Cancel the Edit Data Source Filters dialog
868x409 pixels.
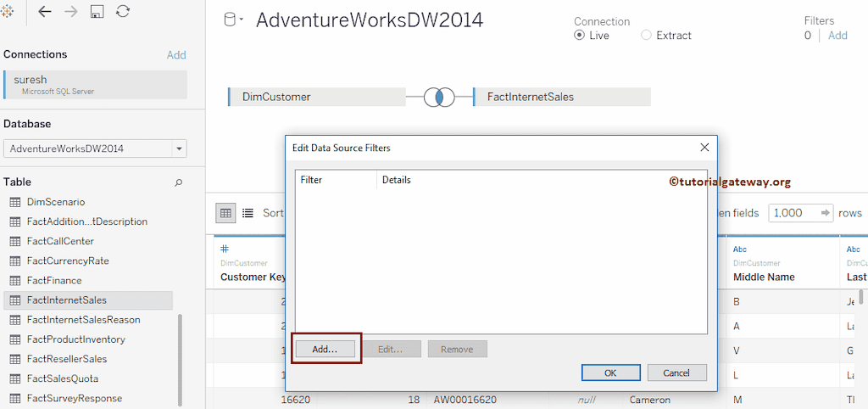coord(677,373)
